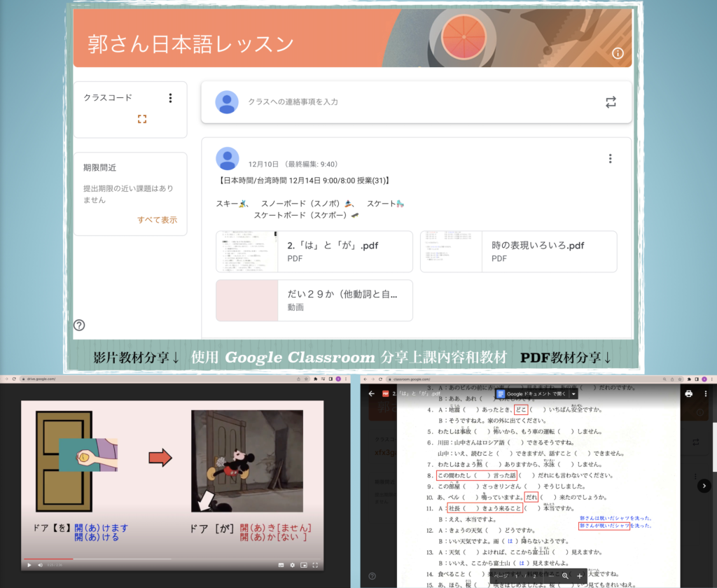This screenshot has height=588, width=717.
Task: Click the class info icon in banner
Action: coord(618,53)
